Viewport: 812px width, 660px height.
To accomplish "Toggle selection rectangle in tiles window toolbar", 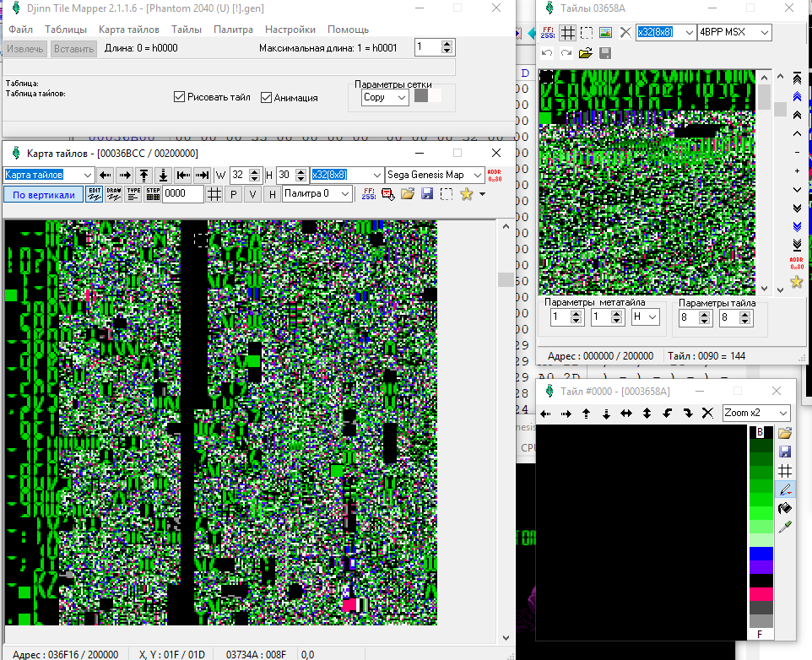I will (587, 33).
